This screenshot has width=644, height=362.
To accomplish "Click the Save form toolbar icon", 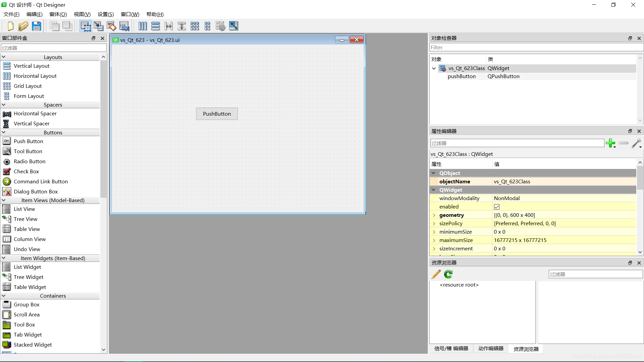I will pyautogui.click(x=37, y=26).
